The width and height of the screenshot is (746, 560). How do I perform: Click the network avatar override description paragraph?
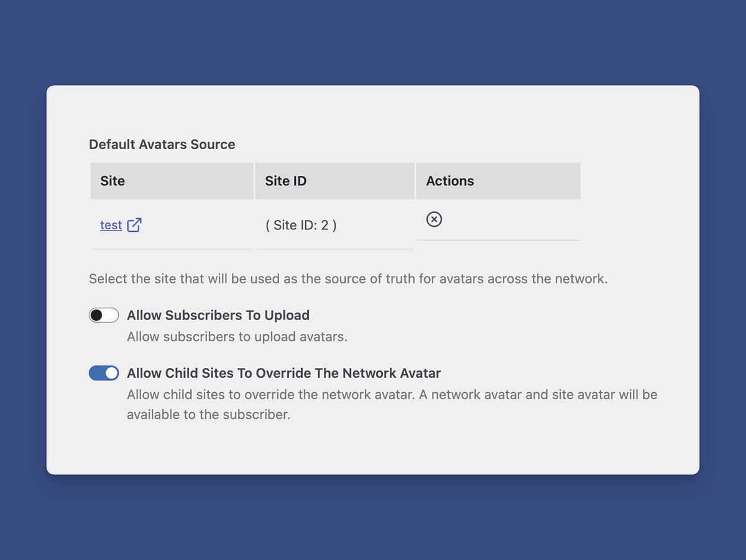pos(392,404)
